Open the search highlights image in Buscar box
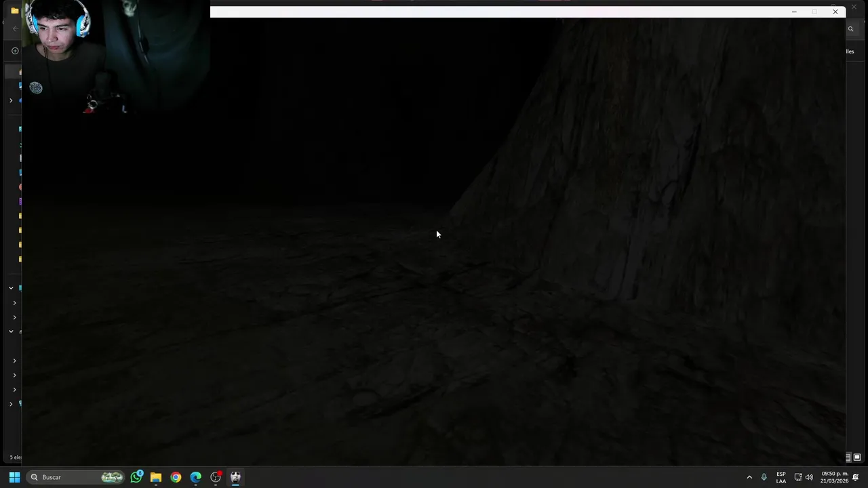This screenshot has height=488, width=868. pyautogui.click(x=112, y=477)
